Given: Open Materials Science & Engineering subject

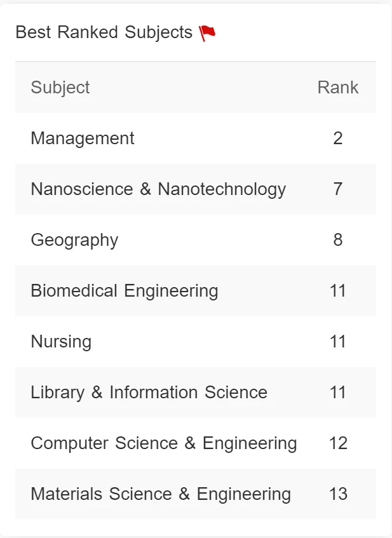Looking at the screenshot, I should coord(161,494).
